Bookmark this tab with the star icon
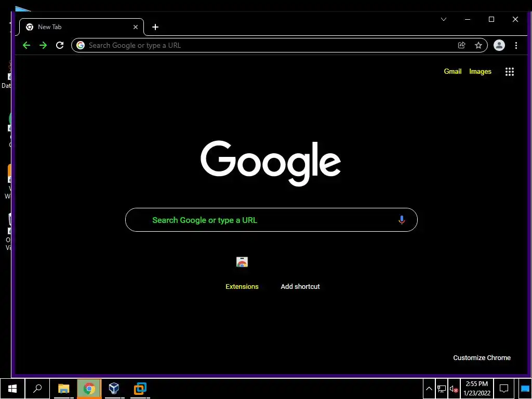The image size is (532, 399). (x=478, y=45)
